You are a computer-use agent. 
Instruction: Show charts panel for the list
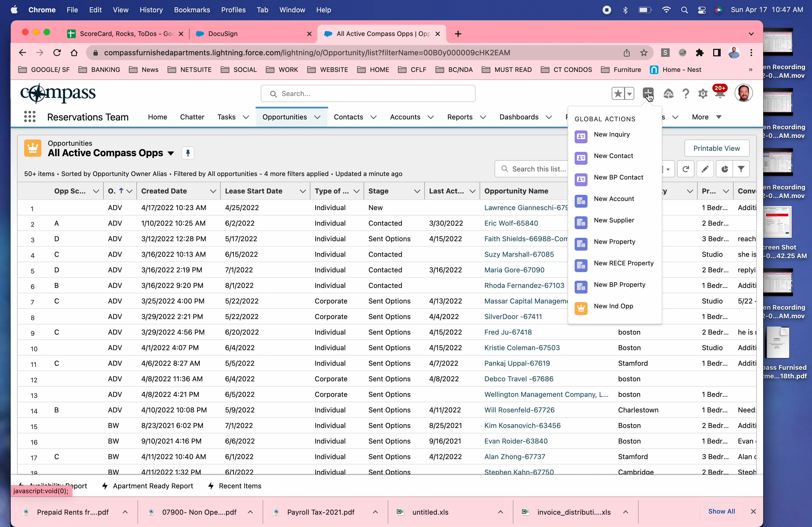(724, 169)
